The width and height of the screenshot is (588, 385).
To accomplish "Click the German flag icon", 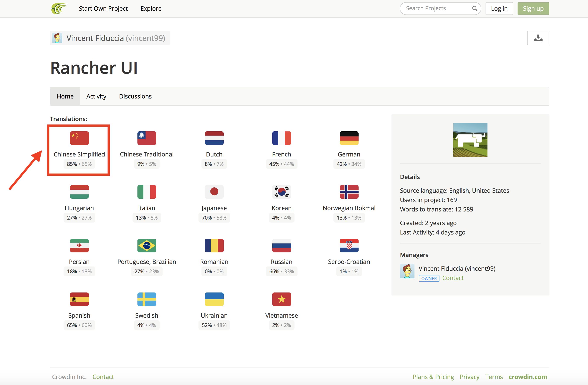I will tap(349, 138).
